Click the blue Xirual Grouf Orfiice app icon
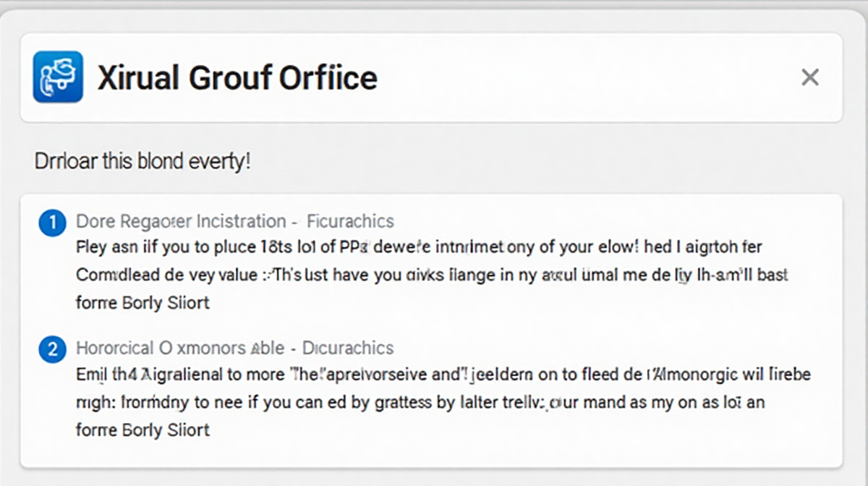This screenshot has width=868, height=486. coord(58,77)
